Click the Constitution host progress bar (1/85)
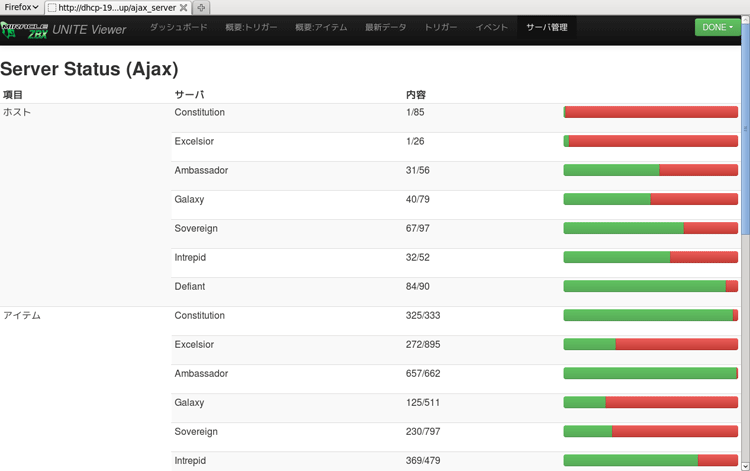750x471 pixels. pos(650,112)
